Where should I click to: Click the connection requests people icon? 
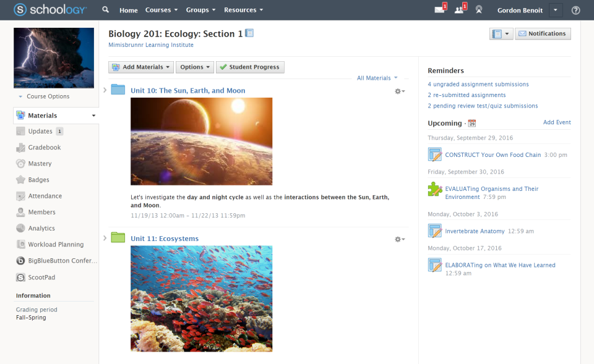pyautogui.click(x=460, y=10)
